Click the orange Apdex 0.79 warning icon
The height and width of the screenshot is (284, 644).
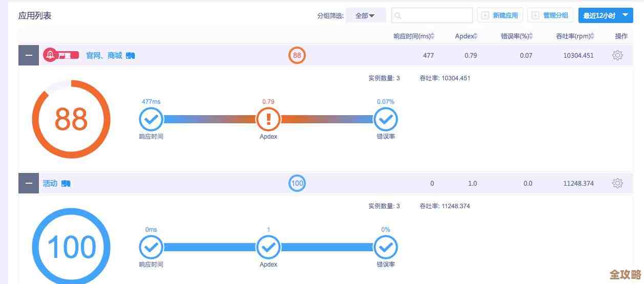[268, 120]
